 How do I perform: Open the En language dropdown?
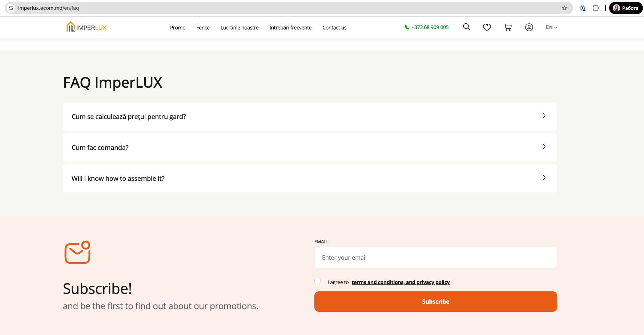(551, 27)
